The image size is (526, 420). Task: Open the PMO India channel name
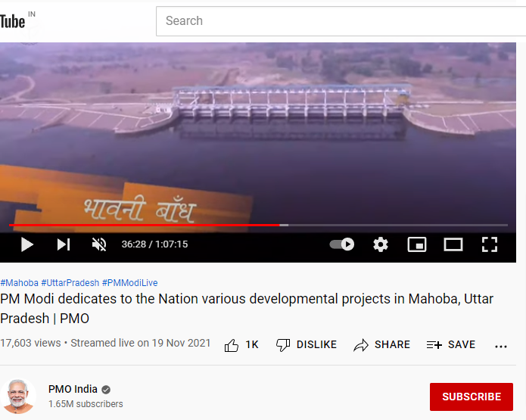pyautogui.click(x=73, y=389)
